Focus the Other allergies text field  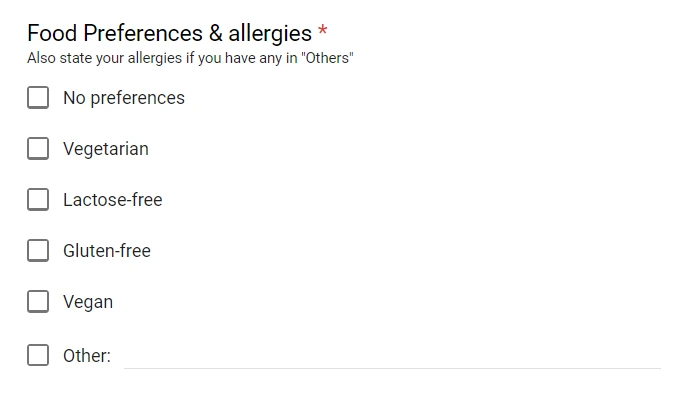click(392, 356)
